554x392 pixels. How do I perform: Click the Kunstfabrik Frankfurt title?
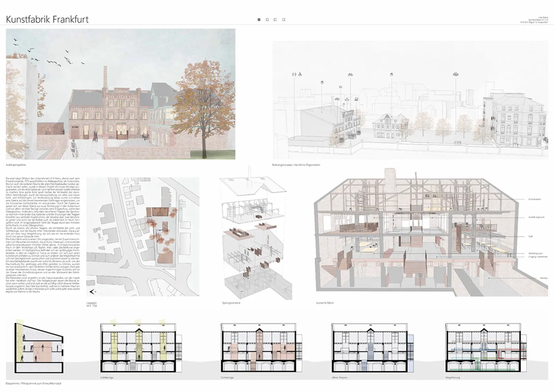47,19
